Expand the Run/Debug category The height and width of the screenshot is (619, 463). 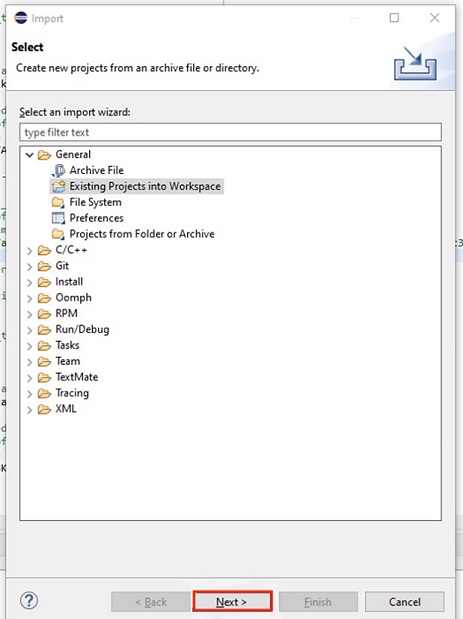click(30, 330)
